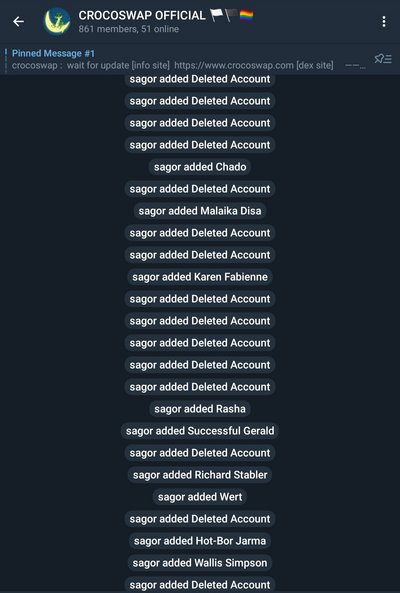400x593 pixels.
Task: Tap "sagor added Richard Stabler" notice
Action: pyautogui.click(x=200, y=475)
